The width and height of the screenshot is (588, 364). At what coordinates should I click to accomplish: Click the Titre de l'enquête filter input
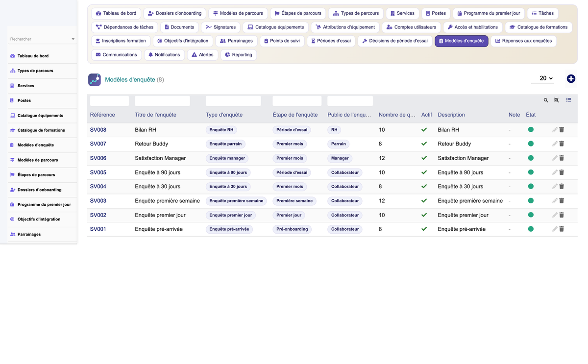[162, 101]
